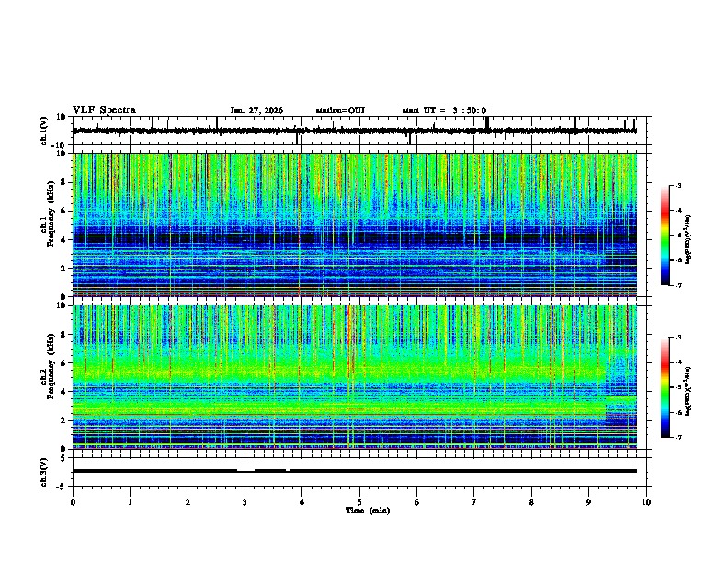Click the time axis tick label 2
728x563 pixels.
pos(188,502)
